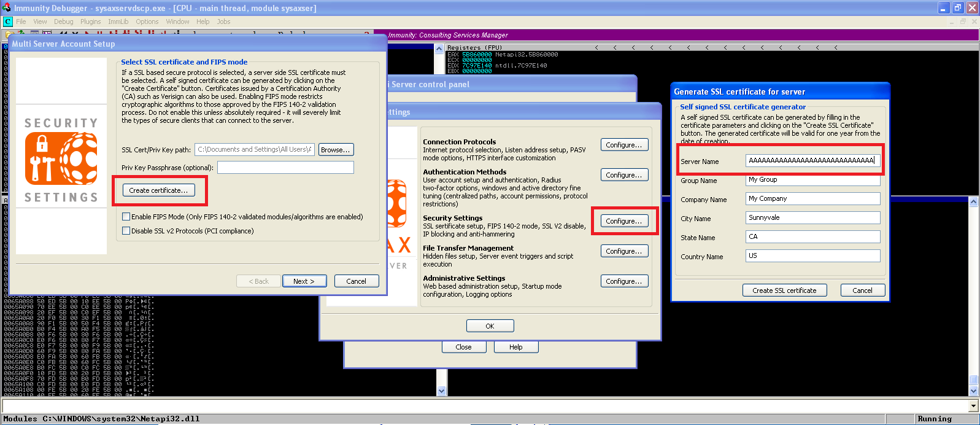
Task: Configure Administrative Settings
Action: [624, 281]
